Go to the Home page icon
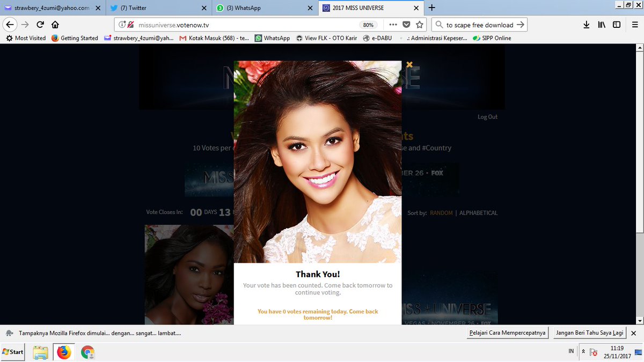 (55, 25)
